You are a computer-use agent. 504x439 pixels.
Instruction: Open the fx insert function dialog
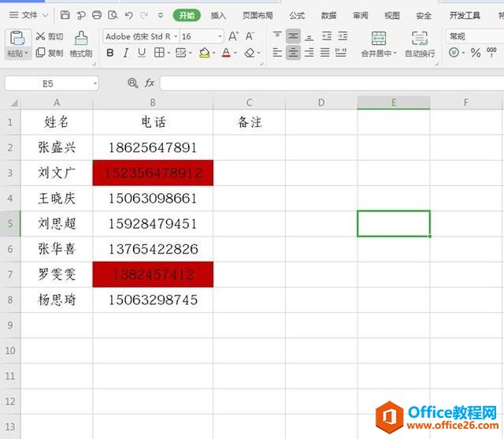tap(150, 84)
